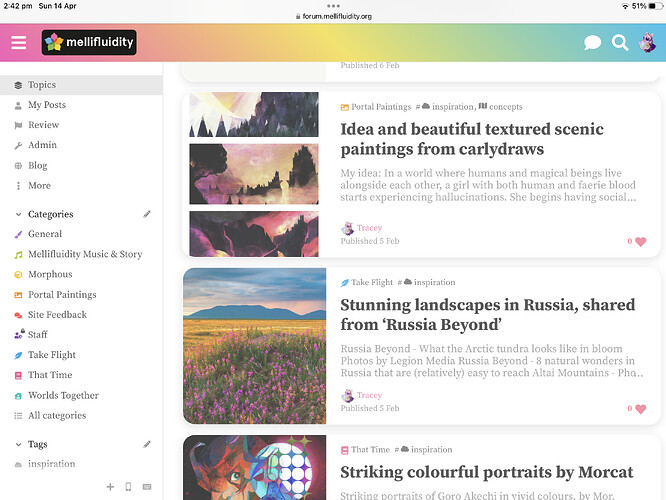Viewport: 666px width, 500px height.
Task: Open the bottom carlydraws purple painting
Action: click(x=254, y=234)
